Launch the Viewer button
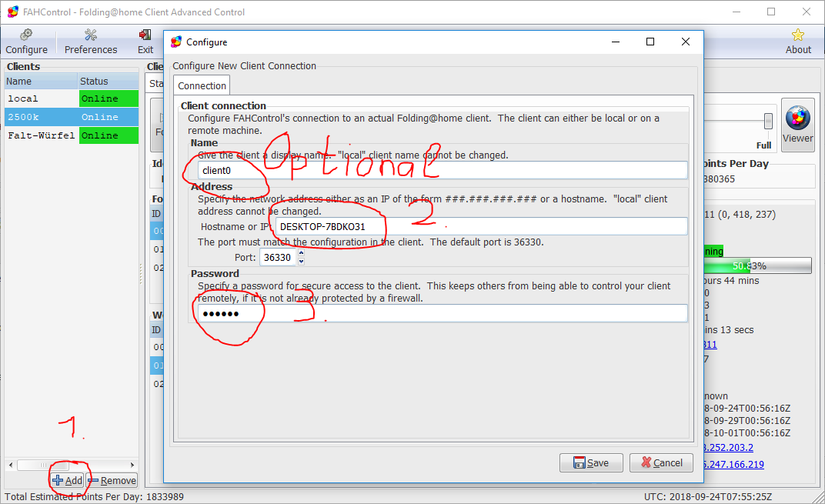 [797, 125]
